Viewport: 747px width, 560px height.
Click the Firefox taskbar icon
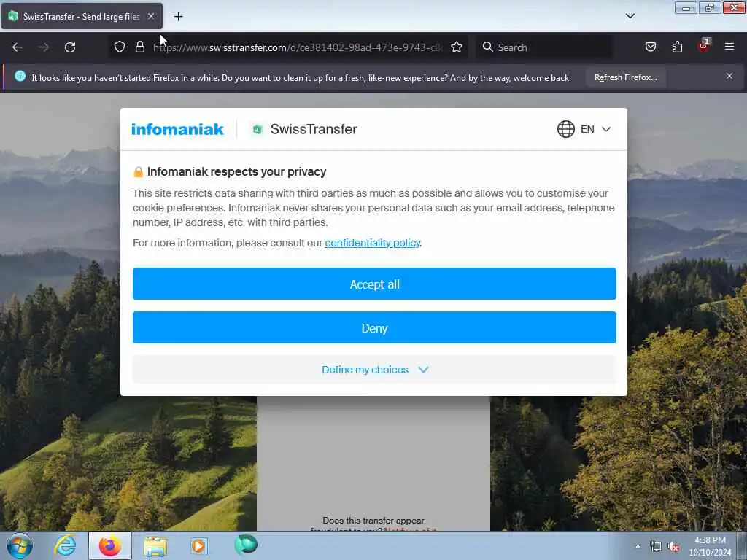(x=110, y=545)
